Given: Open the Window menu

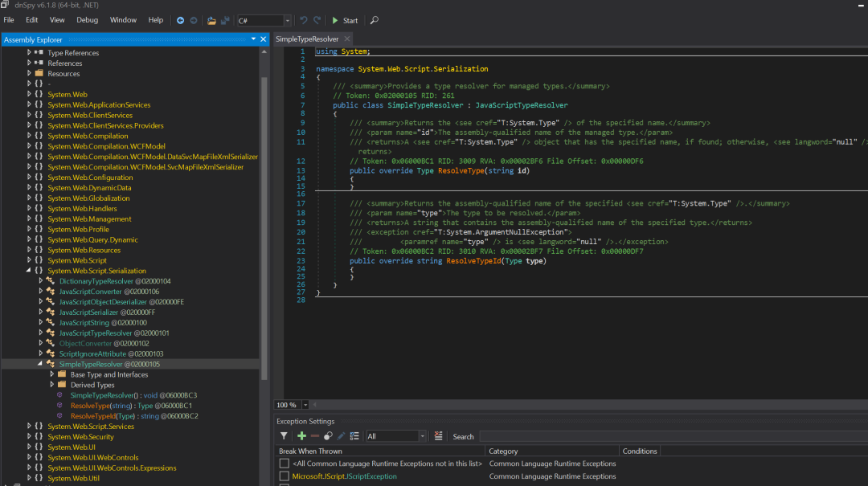Looking at the screenshot, I should (x=123, y=20).
